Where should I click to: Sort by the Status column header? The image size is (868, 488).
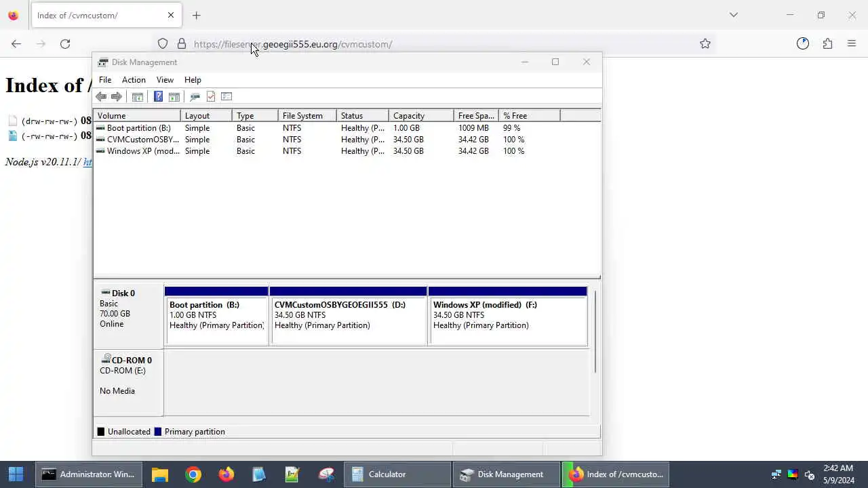pos(363,116)
